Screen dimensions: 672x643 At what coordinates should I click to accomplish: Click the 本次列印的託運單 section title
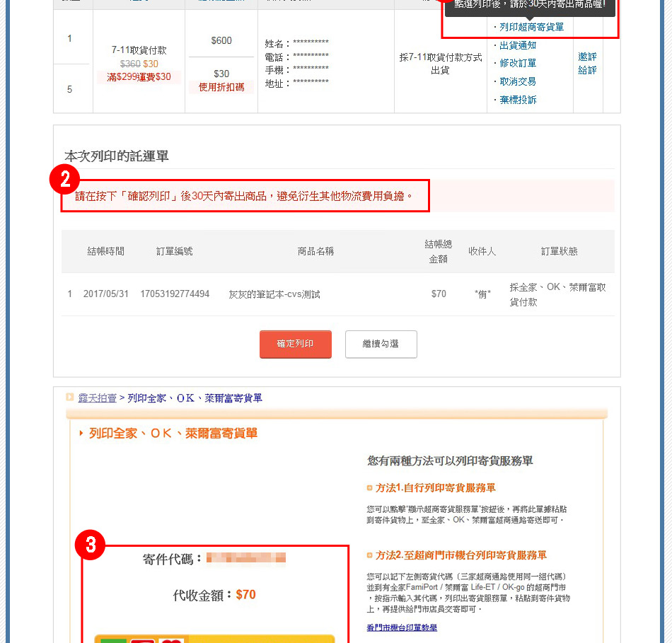click(117, 156)
